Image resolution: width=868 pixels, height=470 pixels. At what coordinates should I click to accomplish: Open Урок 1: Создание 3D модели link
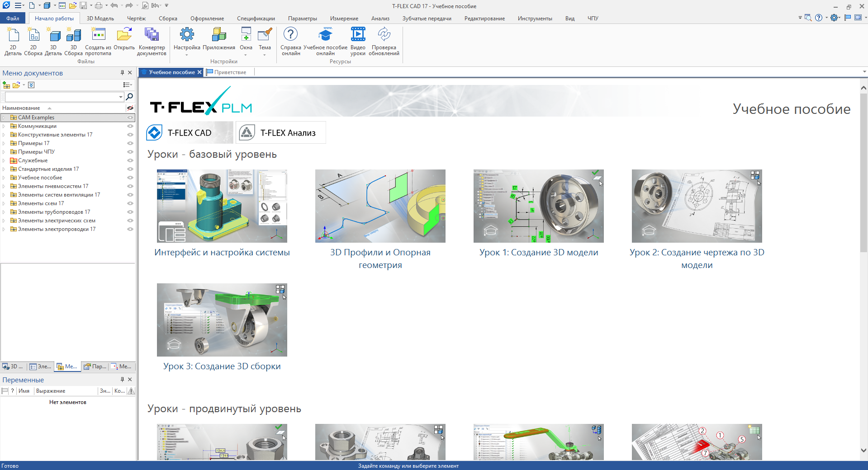[x=539, y=253]
